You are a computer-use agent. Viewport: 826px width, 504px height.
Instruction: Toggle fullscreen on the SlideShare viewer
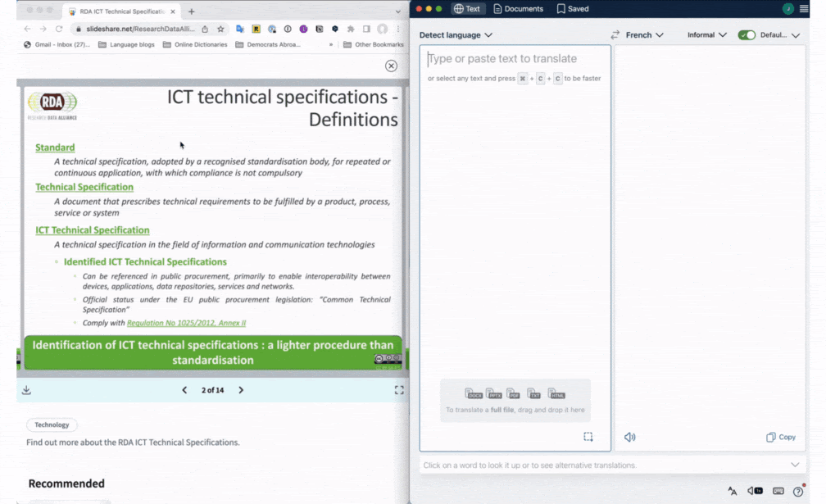[x=399, y=390]
